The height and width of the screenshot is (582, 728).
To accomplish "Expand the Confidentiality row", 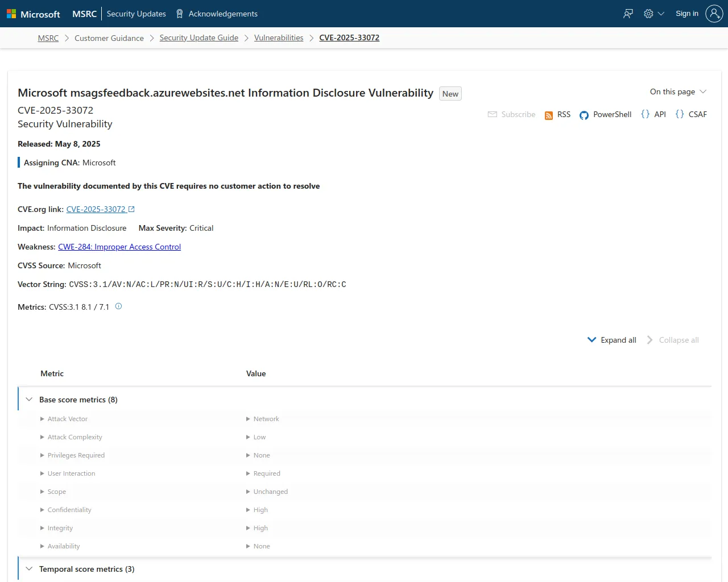I will (42, 510).
